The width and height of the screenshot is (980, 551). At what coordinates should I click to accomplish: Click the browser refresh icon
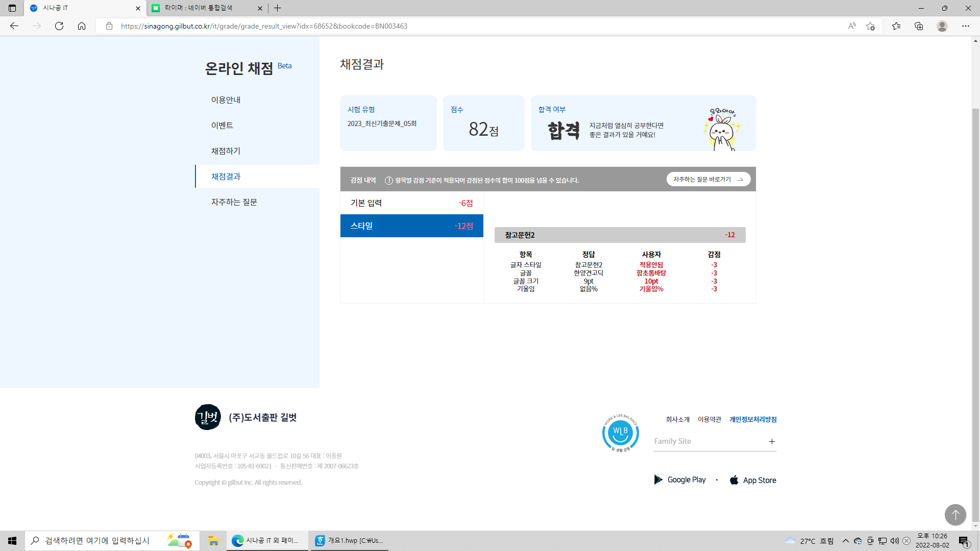59,26
